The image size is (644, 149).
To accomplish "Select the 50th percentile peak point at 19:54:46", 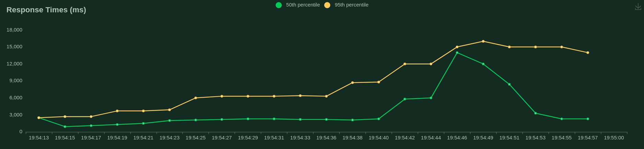I will [457, 53].
